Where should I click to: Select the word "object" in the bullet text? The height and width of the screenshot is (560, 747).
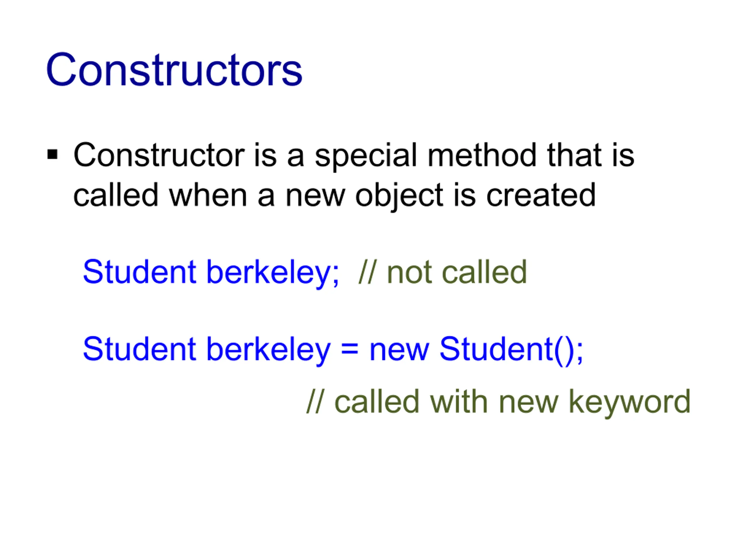click(x=399, y=196)
